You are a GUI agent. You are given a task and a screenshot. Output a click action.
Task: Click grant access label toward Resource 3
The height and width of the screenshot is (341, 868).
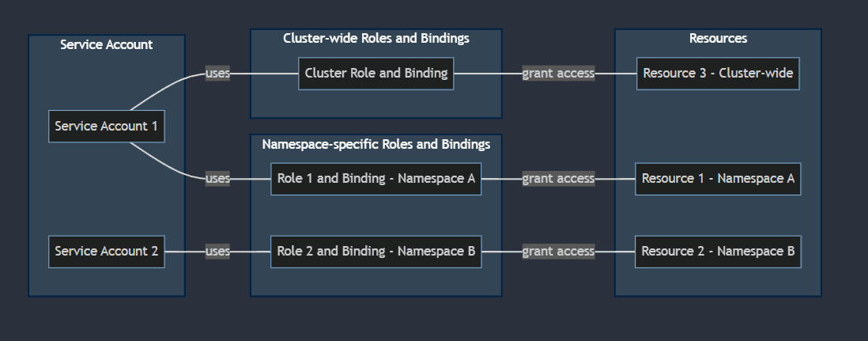[558, 74]
